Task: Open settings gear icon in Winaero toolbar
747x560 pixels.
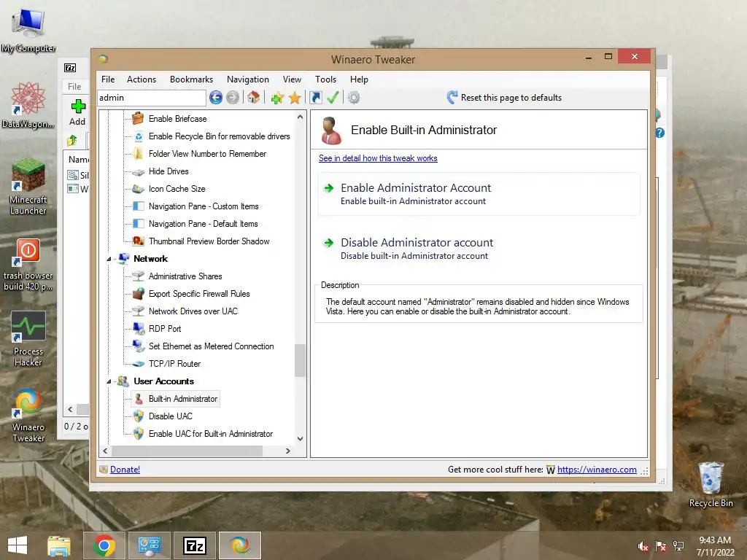Action: (354, 98)
